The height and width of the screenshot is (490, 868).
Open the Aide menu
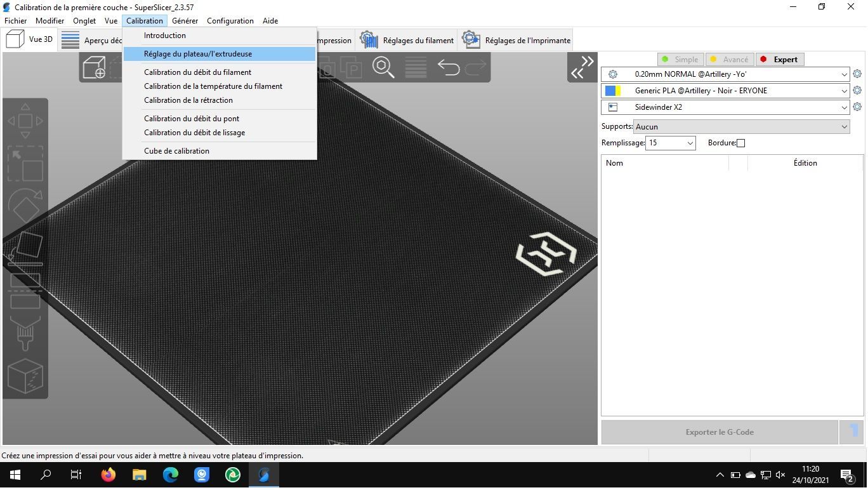270,21
